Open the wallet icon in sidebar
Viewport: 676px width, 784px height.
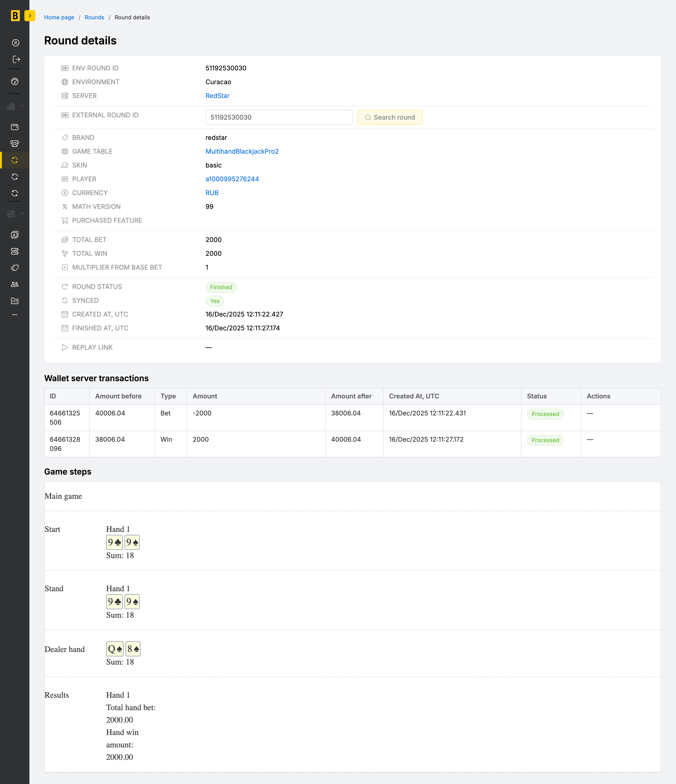tap(15, 127)
